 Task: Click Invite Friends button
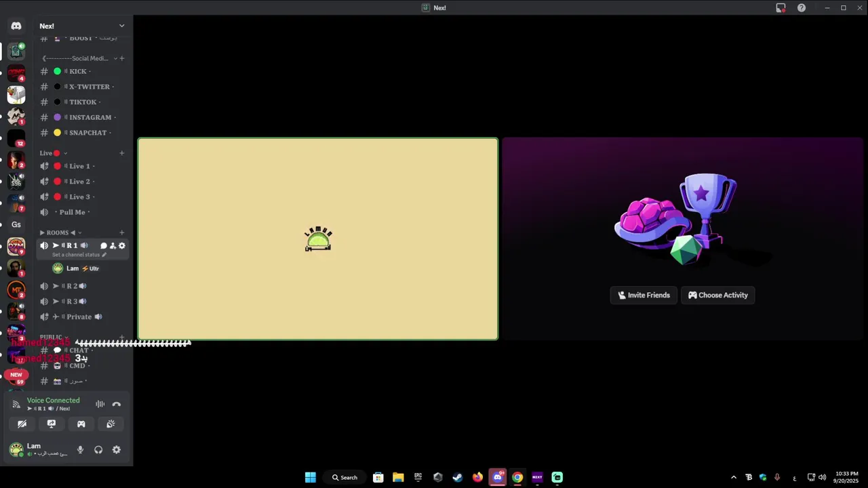(644, 295)
